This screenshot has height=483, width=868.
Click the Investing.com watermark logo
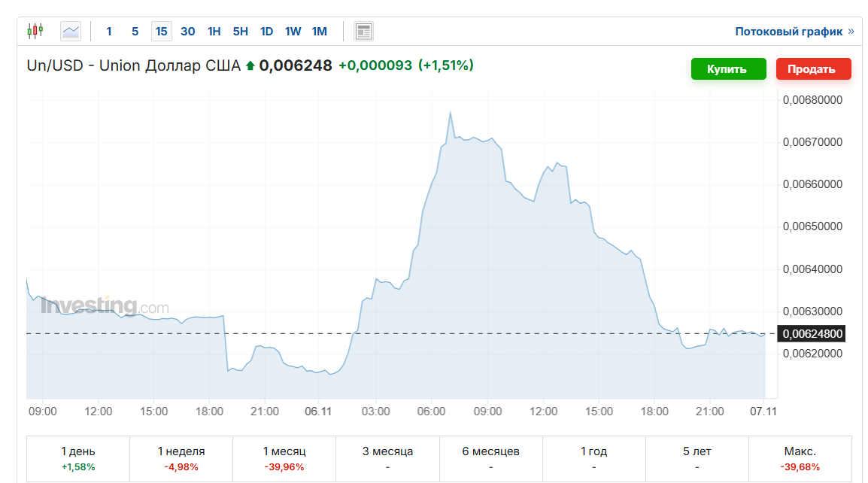[x=105, y=306]
